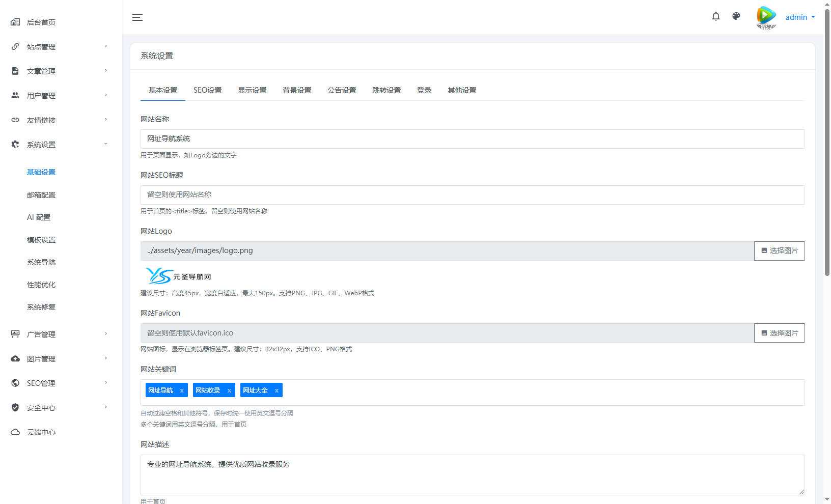Click the admin avatar image
This screenshot has width=831, height=504.
pos(766,17)
